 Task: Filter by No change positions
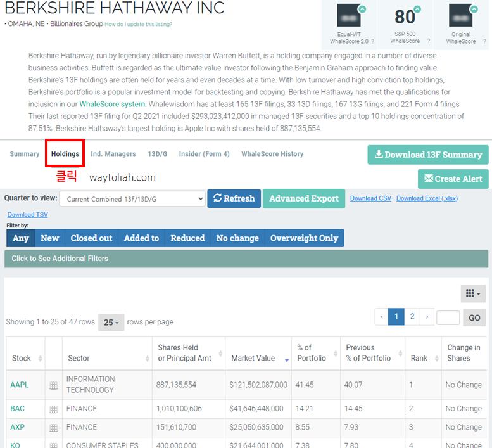(x=237, y=238)
